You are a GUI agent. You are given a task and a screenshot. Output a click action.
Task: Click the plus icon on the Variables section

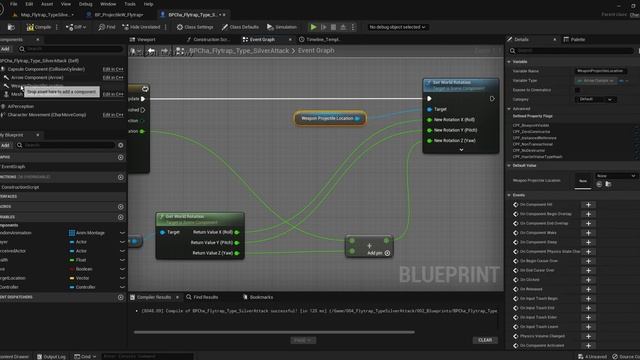[120, 217]
